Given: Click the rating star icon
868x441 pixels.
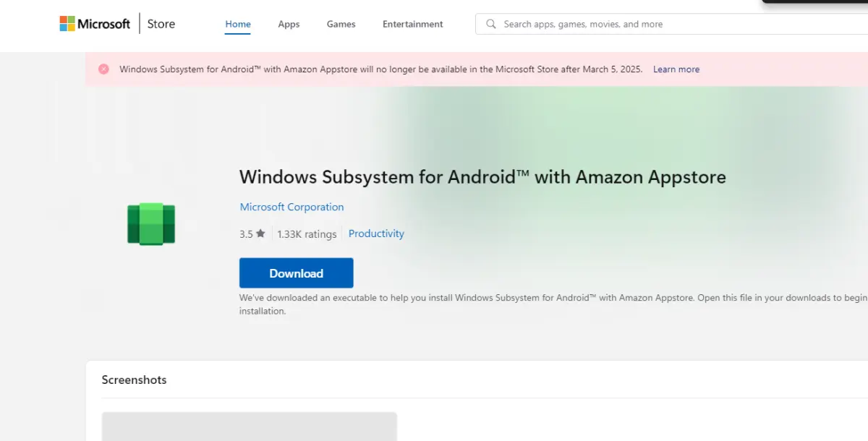Looking at the screenshot, I should [x=260, y=234].
